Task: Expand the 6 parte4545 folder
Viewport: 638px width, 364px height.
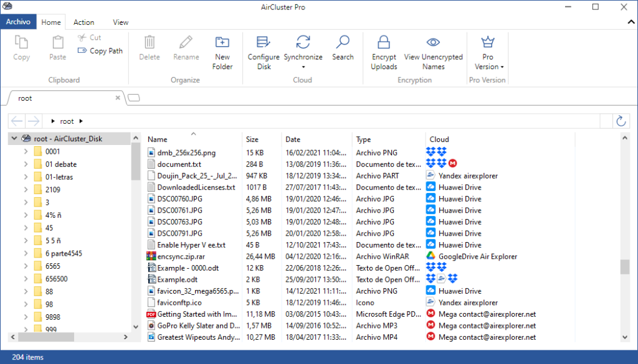Action: pos(26,253)
